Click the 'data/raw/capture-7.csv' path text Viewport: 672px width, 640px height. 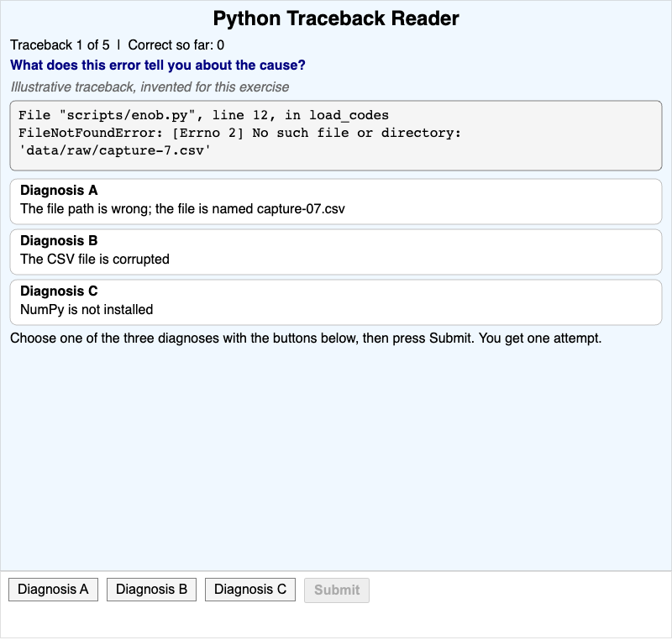tap(114, 150)
